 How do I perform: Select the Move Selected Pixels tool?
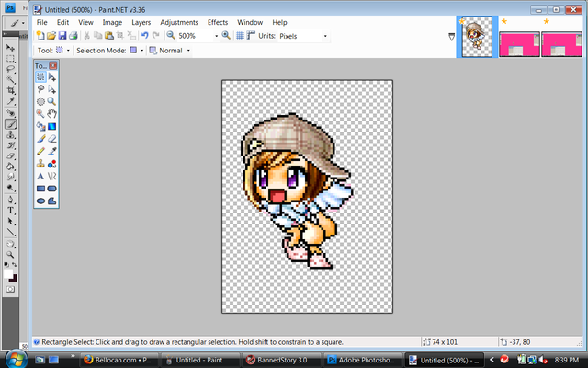tap(51, 76)
